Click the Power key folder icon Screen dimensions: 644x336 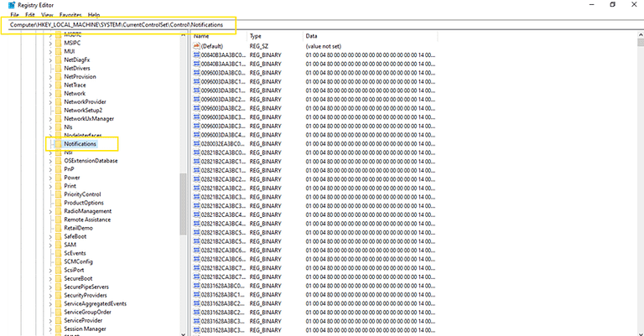[x=57, y=177]
